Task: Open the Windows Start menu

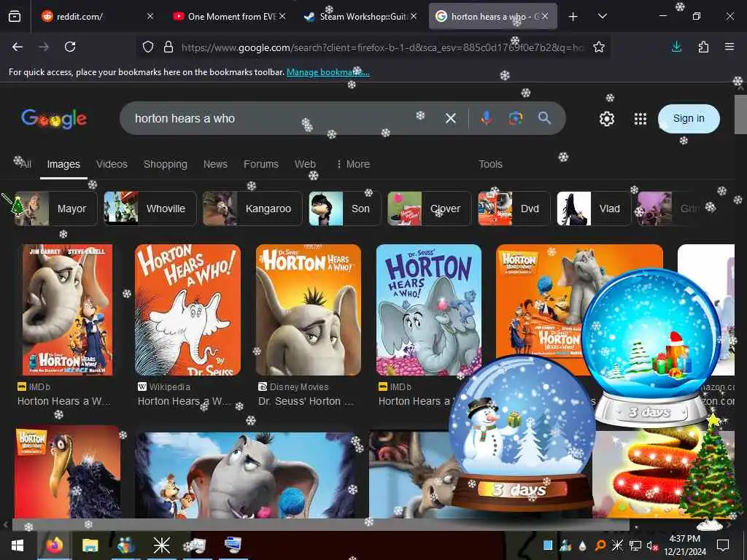Action: (x=18, y=545)
